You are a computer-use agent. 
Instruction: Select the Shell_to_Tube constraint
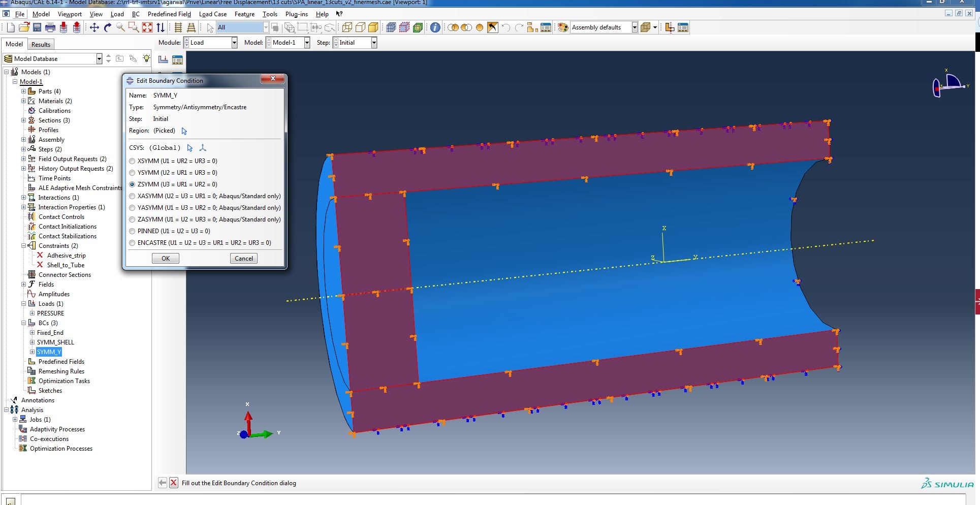(x=66, y=265)
